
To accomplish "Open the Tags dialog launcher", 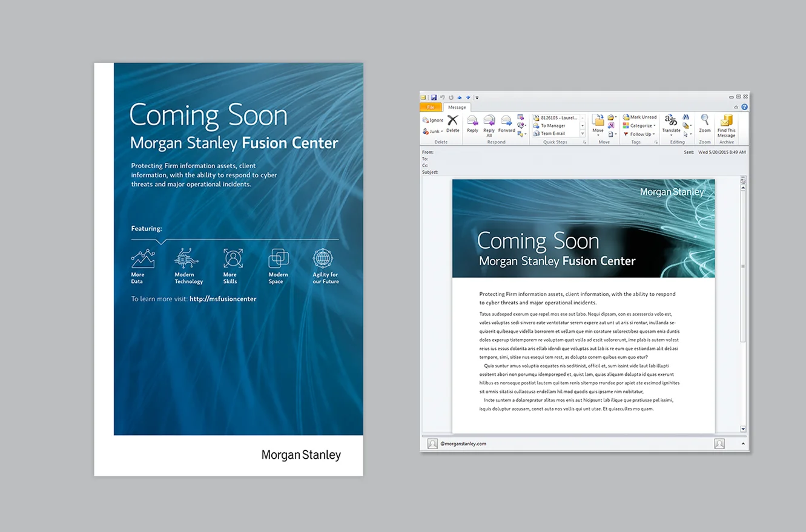I will point(656,142).
